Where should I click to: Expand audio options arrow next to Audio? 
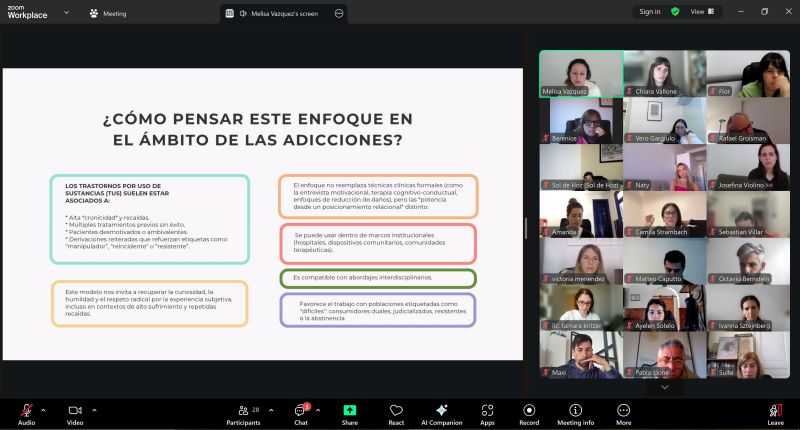tap(43, 409)
